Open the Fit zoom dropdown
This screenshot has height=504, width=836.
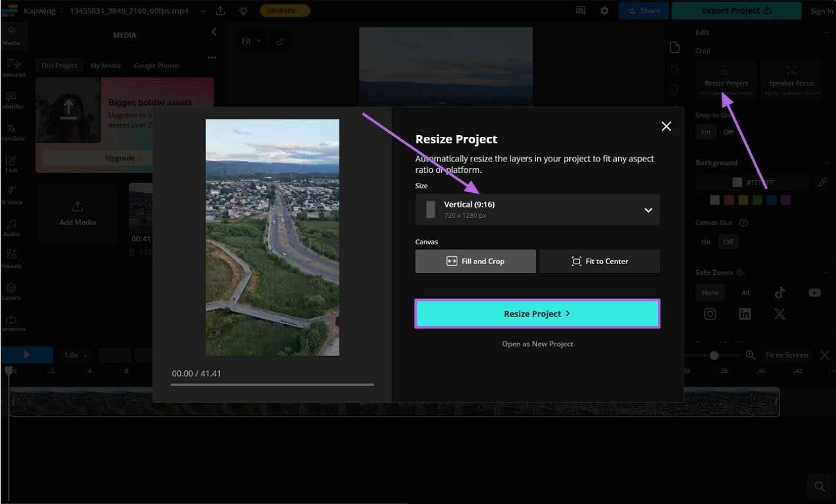pyautogui.click(x=251, y=41)
